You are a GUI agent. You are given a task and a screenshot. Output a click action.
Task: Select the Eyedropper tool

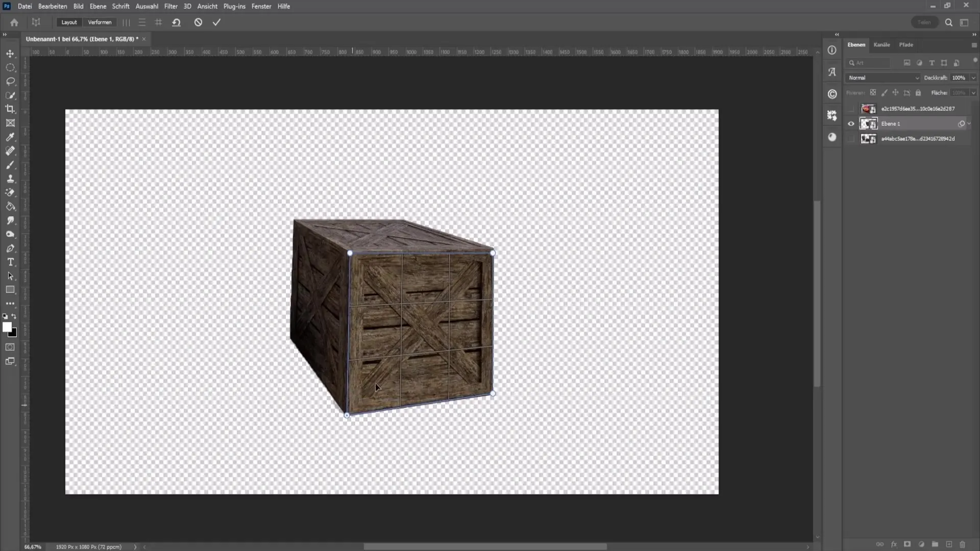click(x=10, y=137)
